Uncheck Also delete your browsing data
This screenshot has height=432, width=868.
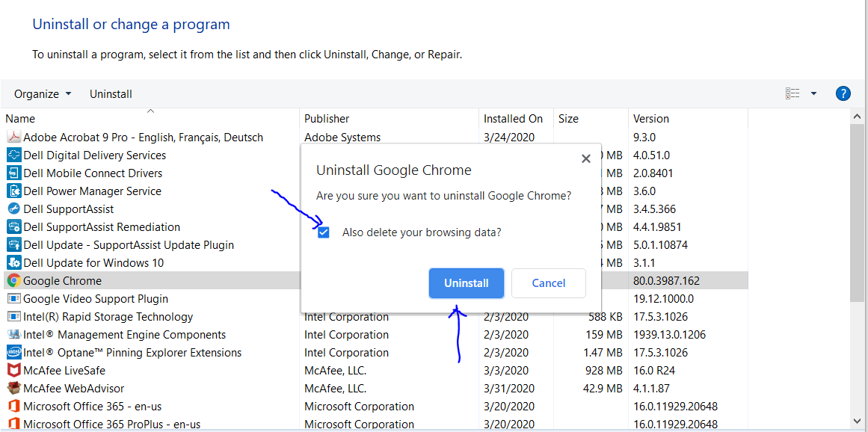click(x=324, y=232)
